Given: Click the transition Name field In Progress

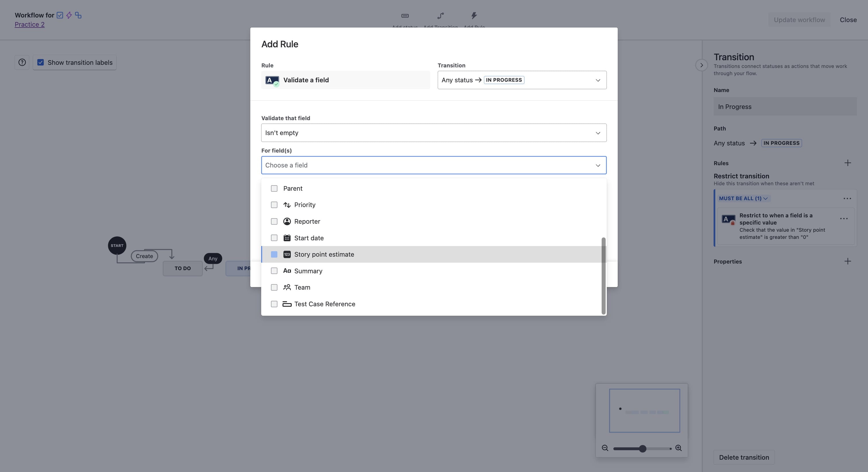Looking at the screenshot, I should click(785, 107).
